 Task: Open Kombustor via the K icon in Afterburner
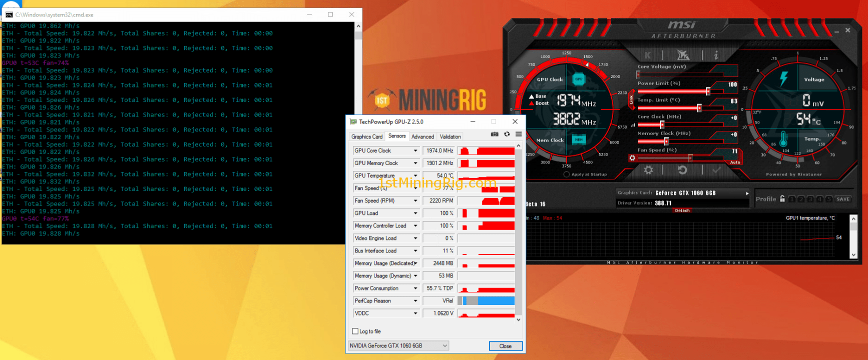(x=648, y=55)
